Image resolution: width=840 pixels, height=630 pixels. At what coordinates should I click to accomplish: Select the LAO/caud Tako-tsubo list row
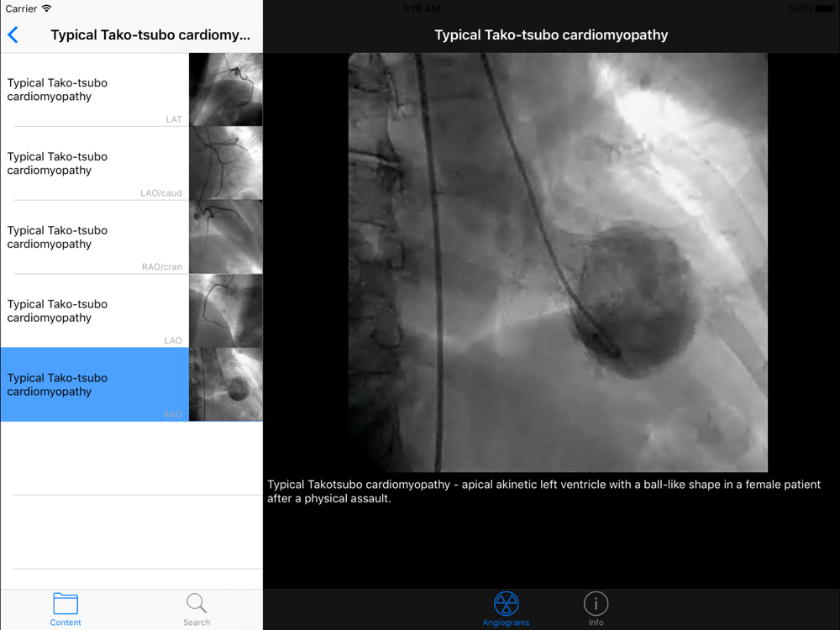pos(94,163)
